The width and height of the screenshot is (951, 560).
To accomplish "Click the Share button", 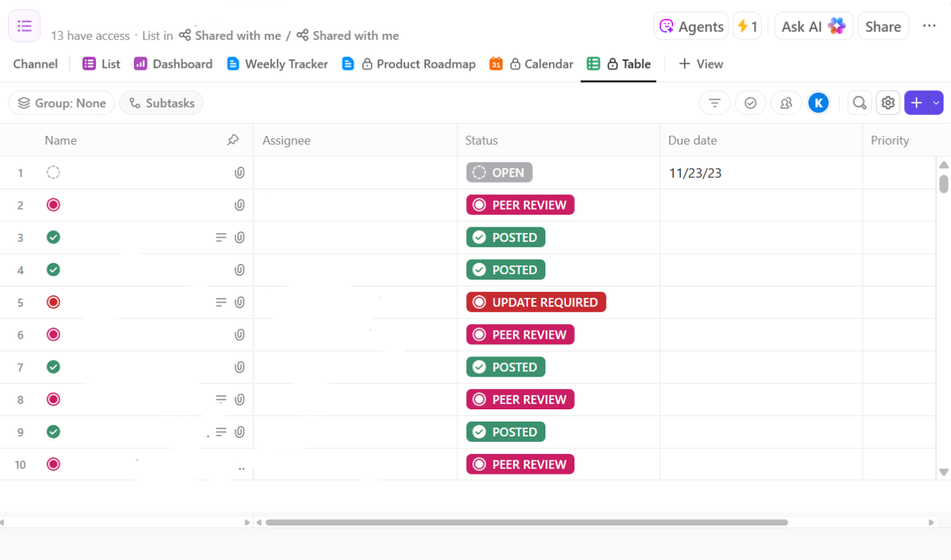I will [883, 26].
